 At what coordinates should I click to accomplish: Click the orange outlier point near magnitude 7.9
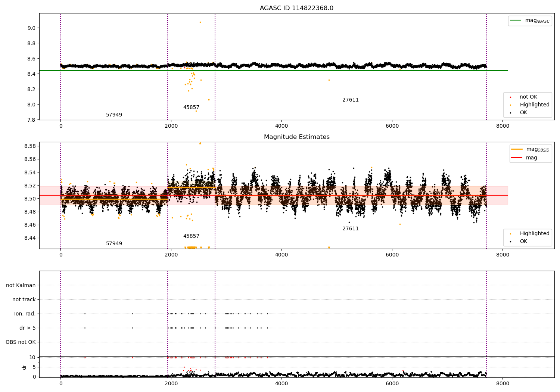[x=196, y=111]
